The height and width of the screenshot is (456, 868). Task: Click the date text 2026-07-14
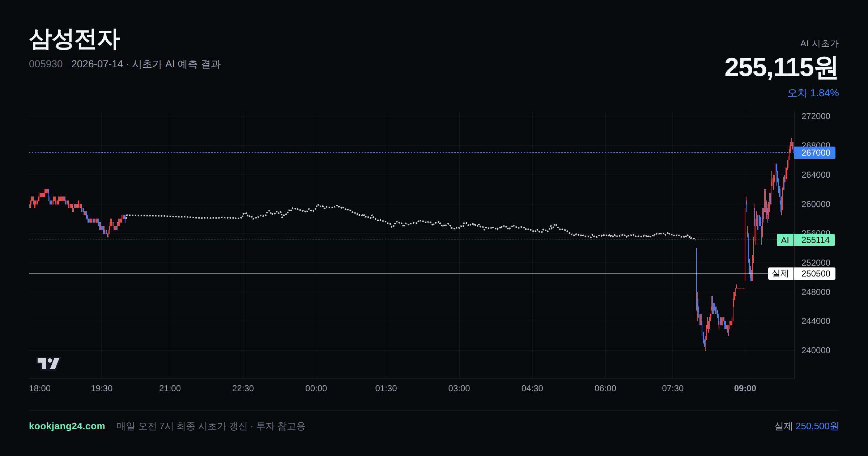[x=97, y=64]
